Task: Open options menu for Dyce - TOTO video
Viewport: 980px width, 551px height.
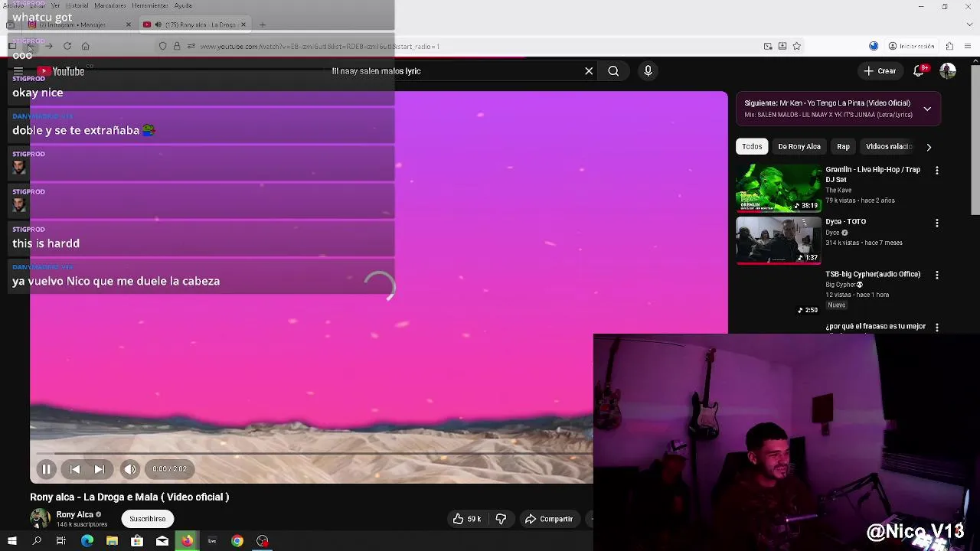Action: [x=936, y=223]
